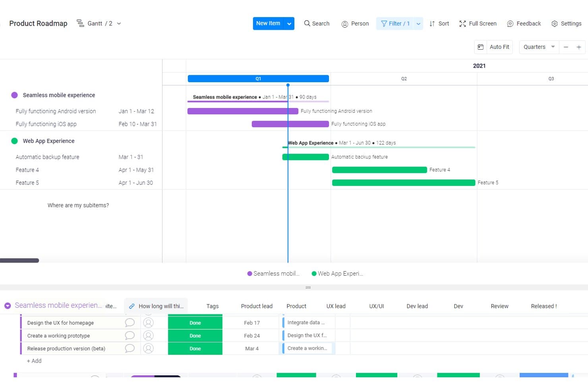Click the Search magnifier icon
This screenshot has height=392, width=588.
tap(307, 23)
